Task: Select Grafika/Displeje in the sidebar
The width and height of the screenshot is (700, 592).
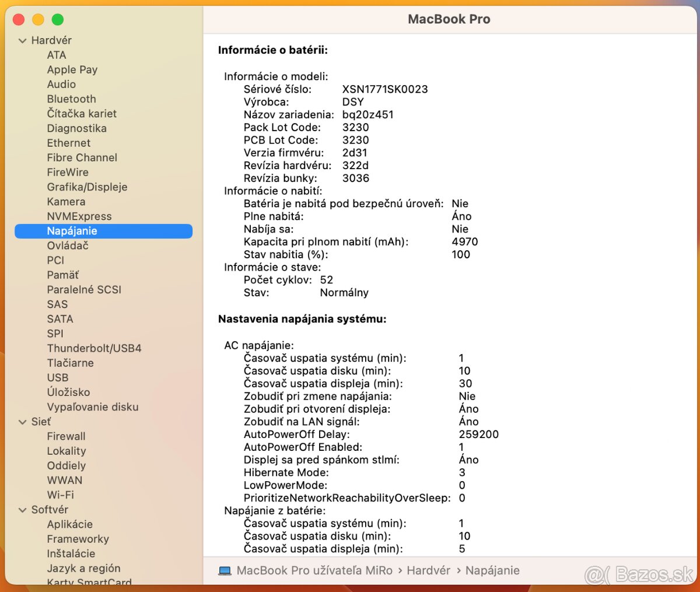Action: tap(87, 187)
